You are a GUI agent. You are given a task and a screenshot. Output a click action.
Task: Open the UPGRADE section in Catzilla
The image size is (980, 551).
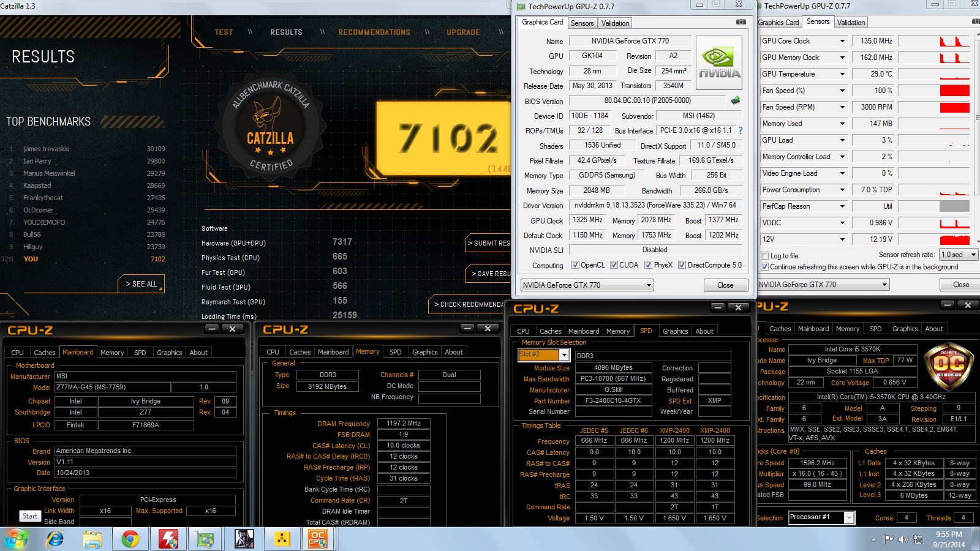[x=463, y=32]
